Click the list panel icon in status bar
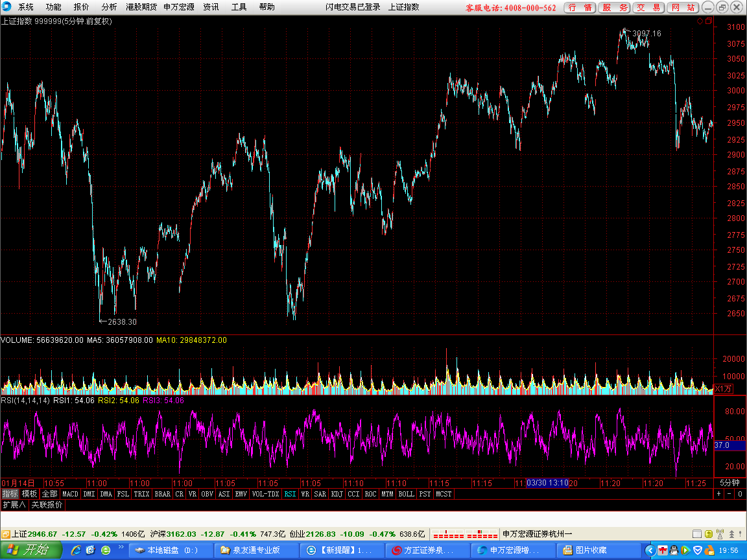Screen dimensions: 747x560 pyautogui.click(x=697, y=534)
